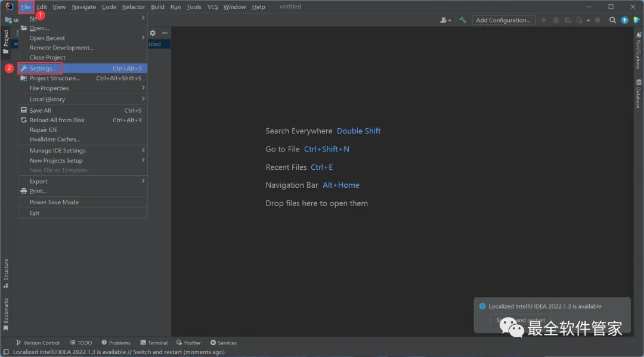644x357 pixels.
Task: Open the Edit menu
Action: click(x=42, y=7)
